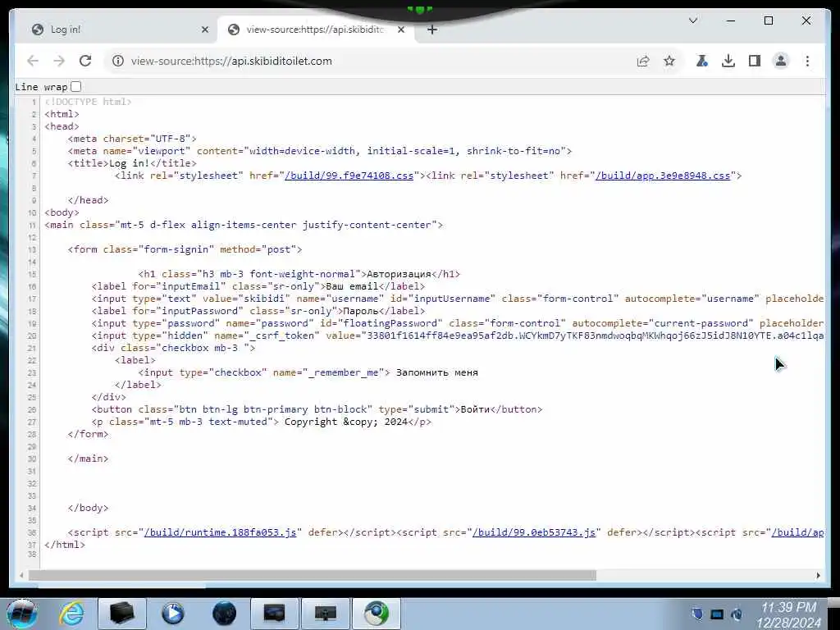This screenshot has width=840, height=630.
Task: Click the scroll left arrow at bottom
Action: pos(21,575)
